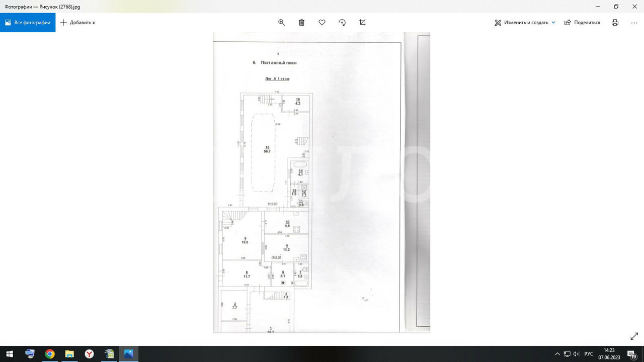
Task: Change input language РУС
Action: pos(589,354)
